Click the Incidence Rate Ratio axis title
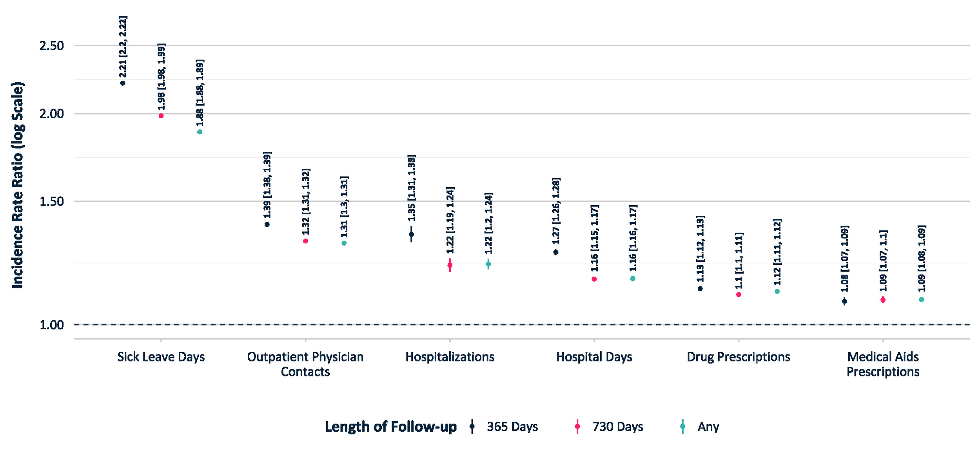Viewport: 980px width, 452px height. (18, 185)
